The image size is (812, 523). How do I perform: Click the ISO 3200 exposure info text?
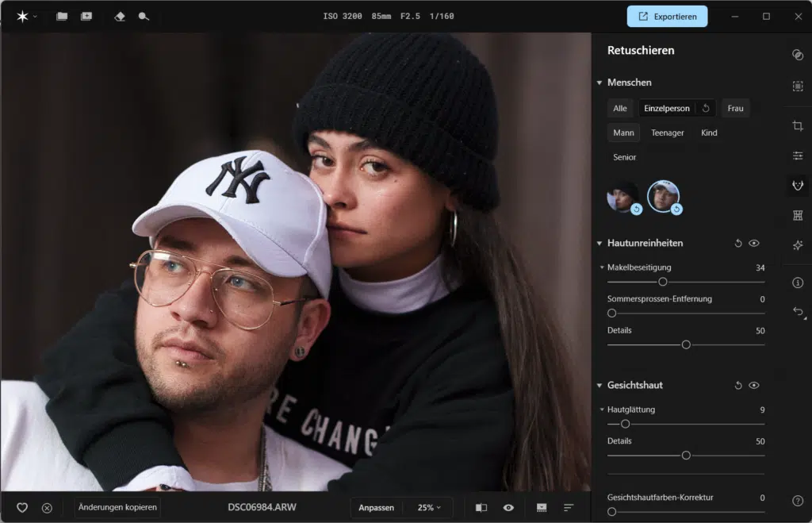(x=343, y=16)
